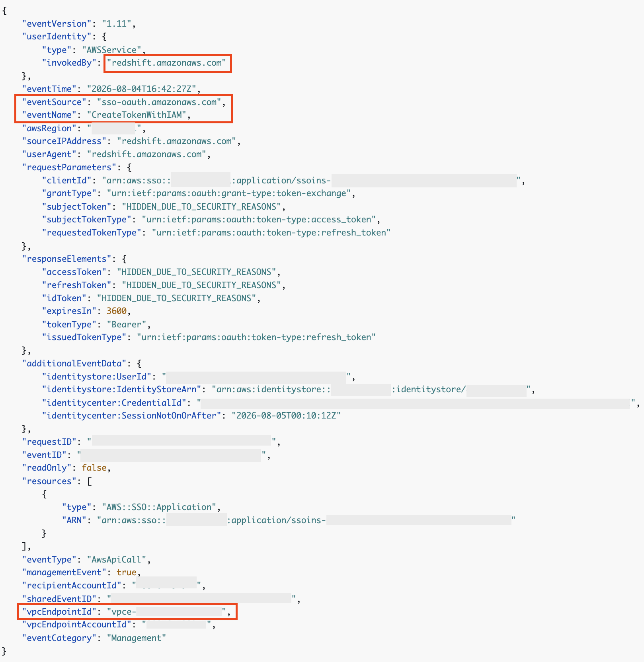Screen dimensions: 644x662
Task: Click the "identitycenter:CredentialId" key
Action: tap(114, 403)
